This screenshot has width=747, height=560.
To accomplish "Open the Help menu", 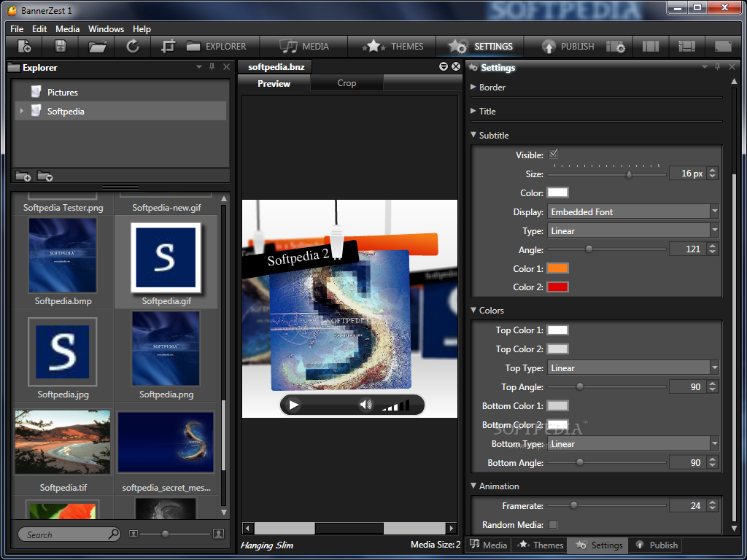I will (x=142, y=28).
